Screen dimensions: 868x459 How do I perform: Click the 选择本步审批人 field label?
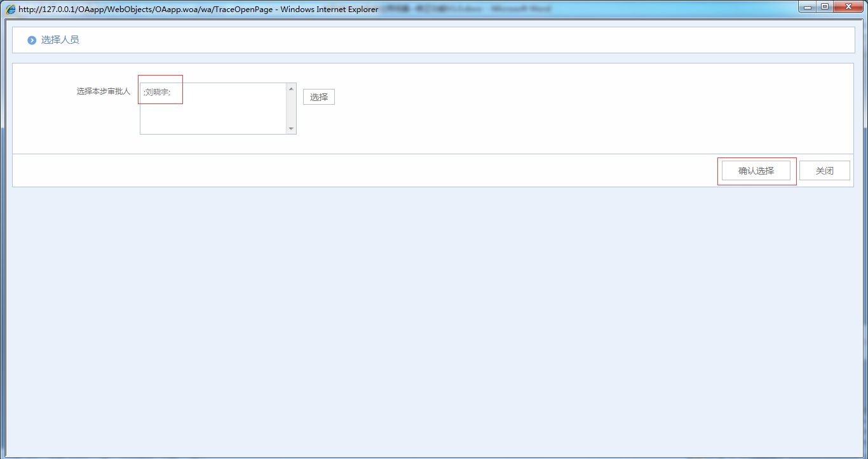(103, 91)
